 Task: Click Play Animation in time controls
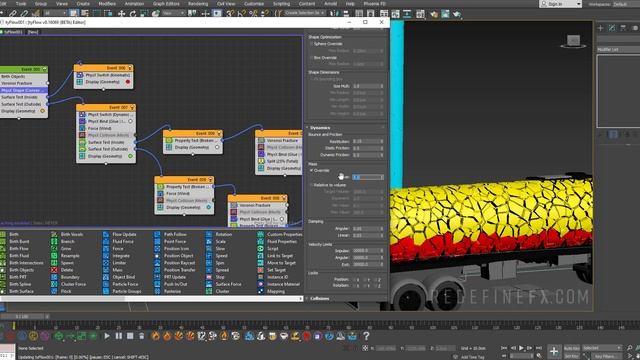pos(521,348)
